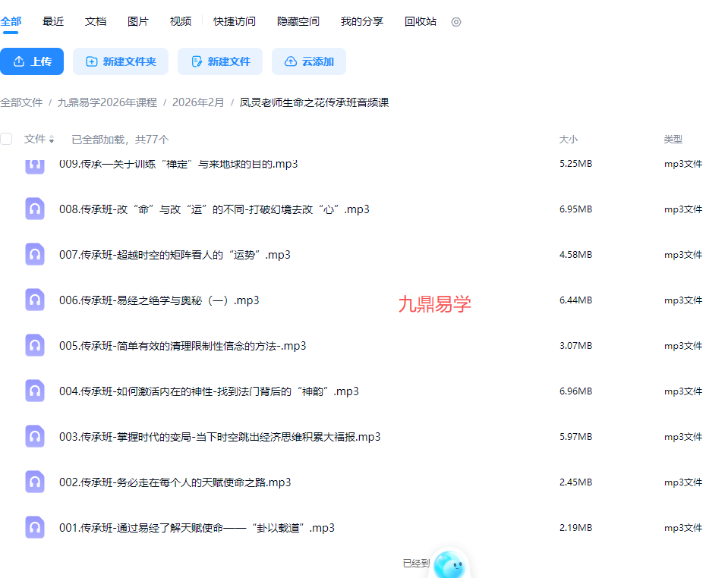Click the headphone icon beside file 007
This screenshot has height=578, width=728.
[34, 255]
